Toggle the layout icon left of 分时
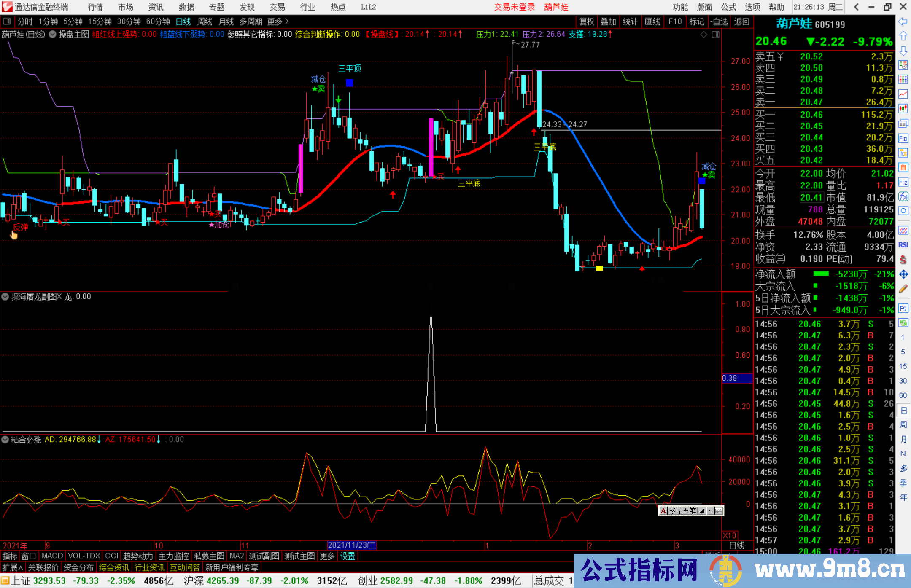The width and height of the screenshot is (911, 588). pyautogui.click(x=7, y=21)
